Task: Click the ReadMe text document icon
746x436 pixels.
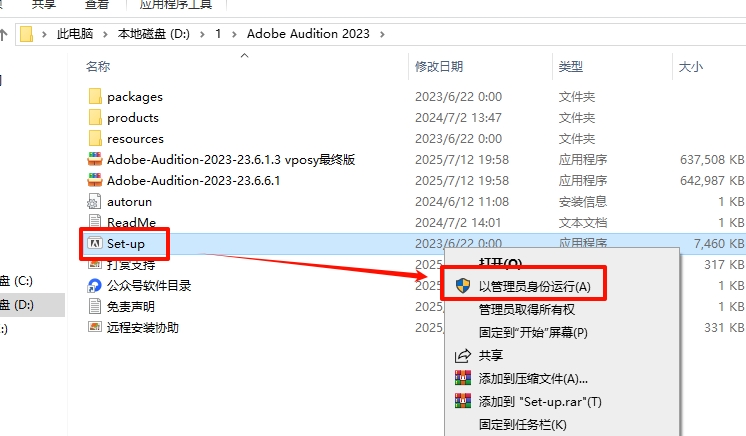Action: pos(95,221)
